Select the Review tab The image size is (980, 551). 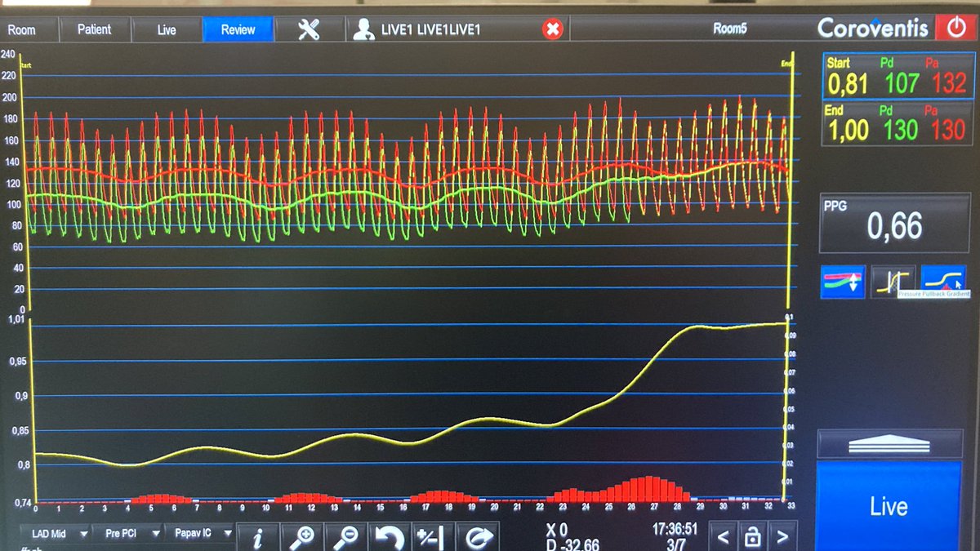(x=238, y=29)
